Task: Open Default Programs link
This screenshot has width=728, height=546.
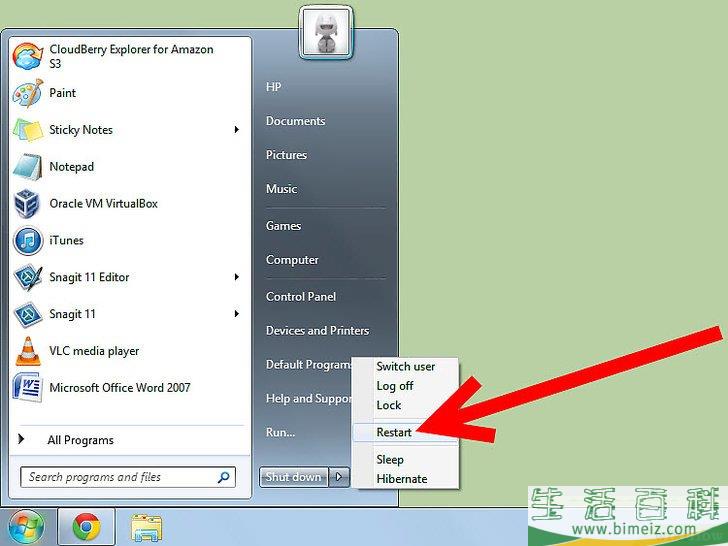Action: point(308,364)
